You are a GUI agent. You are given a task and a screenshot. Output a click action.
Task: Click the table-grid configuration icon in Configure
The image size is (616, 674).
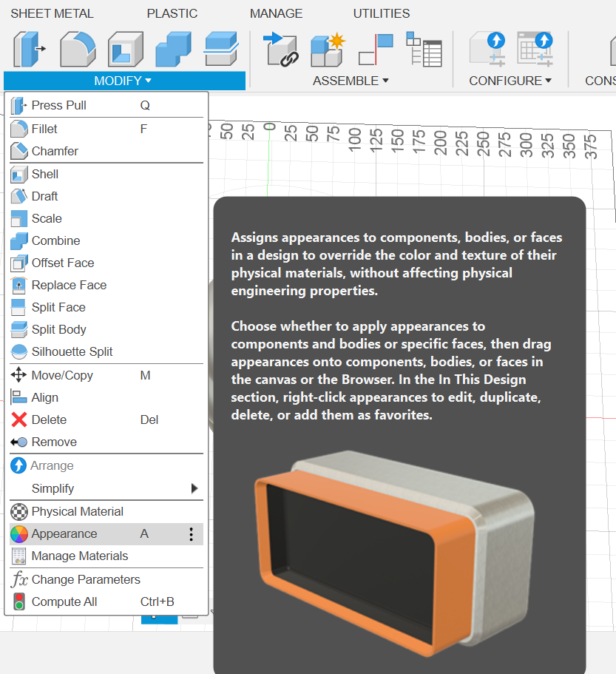point(535,50)
